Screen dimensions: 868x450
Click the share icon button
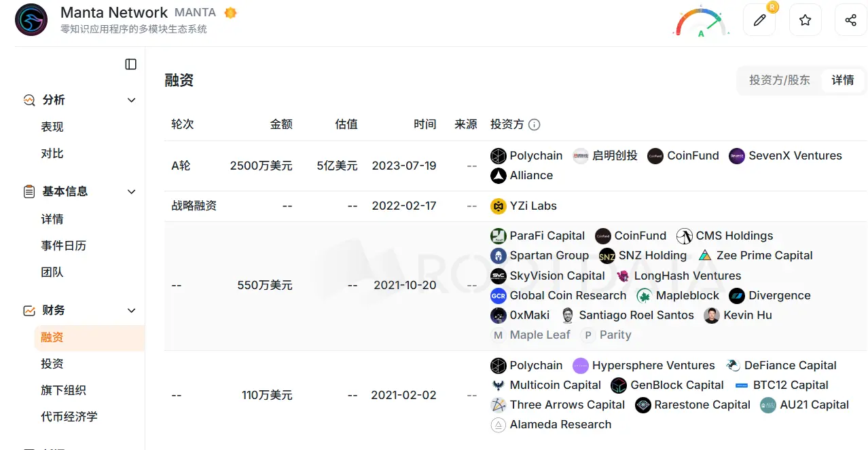click(850, 20)
